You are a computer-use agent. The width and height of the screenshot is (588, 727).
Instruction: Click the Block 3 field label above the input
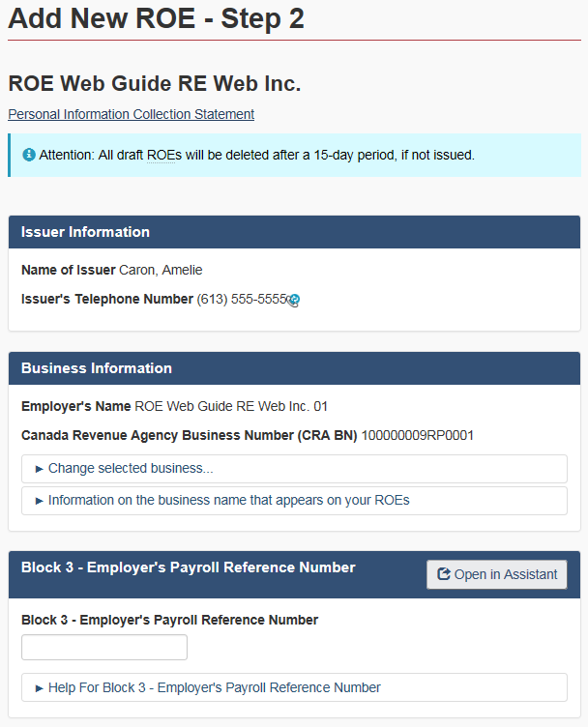point(169,620)
